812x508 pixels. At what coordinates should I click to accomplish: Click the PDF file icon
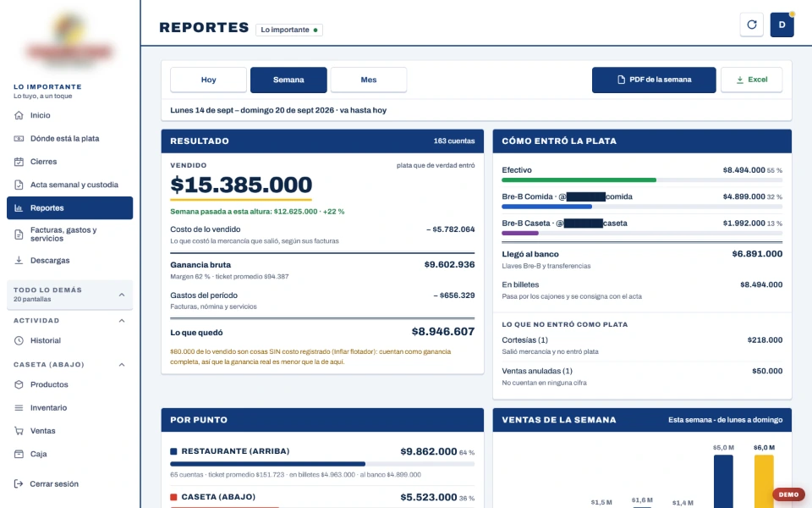(621, 80)
